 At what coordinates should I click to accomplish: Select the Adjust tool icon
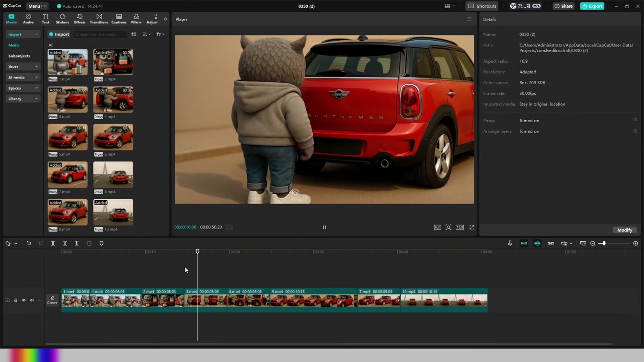152,19
